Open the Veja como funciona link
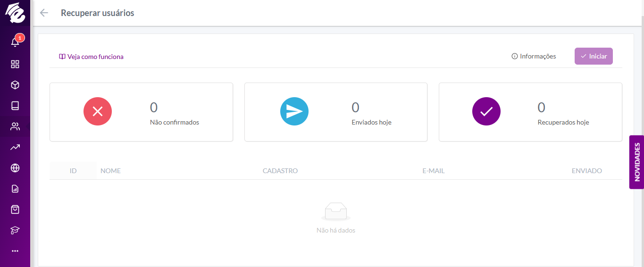The width and height of the screenshot is (644, 267). pyautogui.click(x=91, y=57)
